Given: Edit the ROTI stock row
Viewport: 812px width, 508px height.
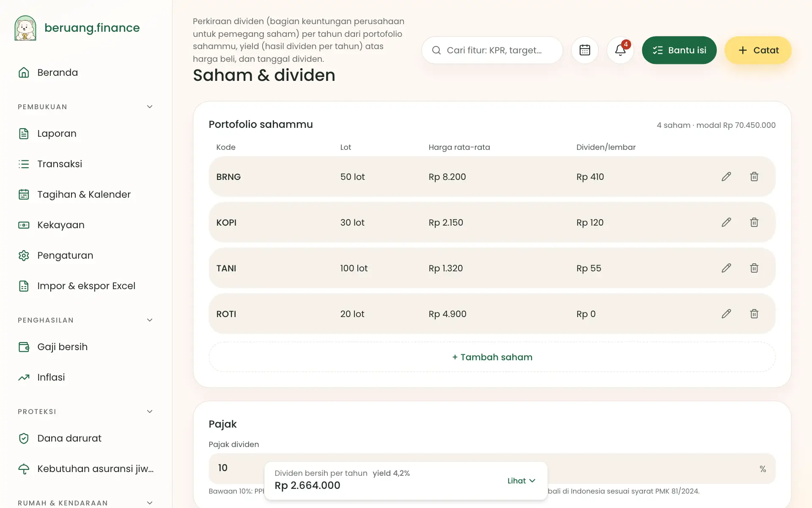Looking at the screenshot, I should click(726, 314).
